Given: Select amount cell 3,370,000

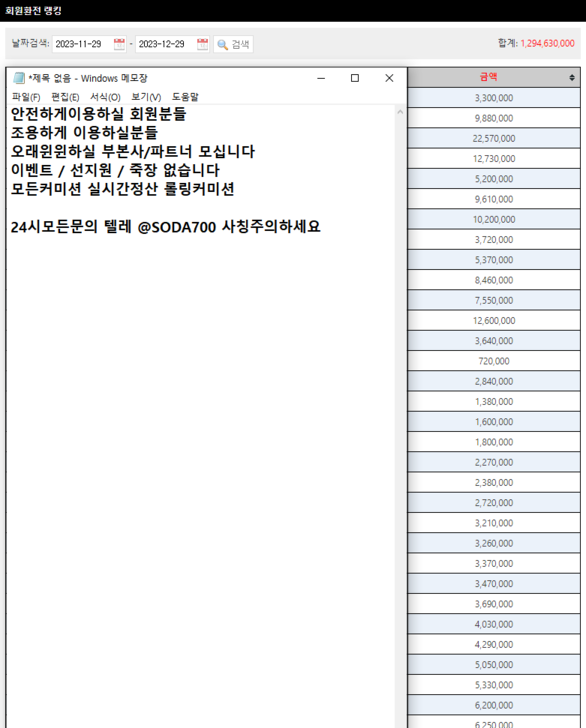Looking at the screenshot, I should (494, 564).
